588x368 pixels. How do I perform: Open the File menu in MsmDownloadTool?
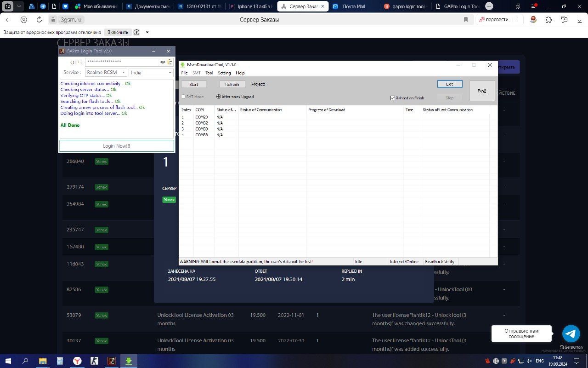pos(184,73)
